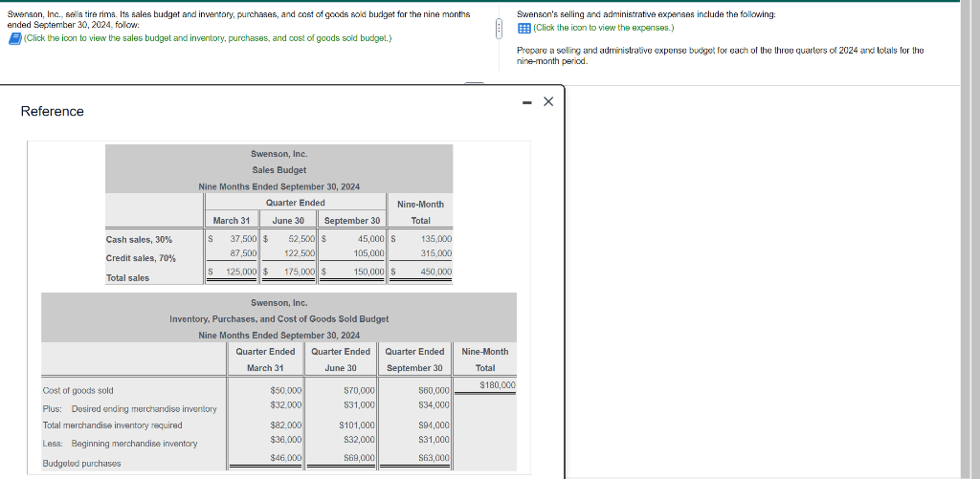Click the Quarter Ended header in the Sales Budget
This screenshot has width=980, height=479.
click(296, 203)
